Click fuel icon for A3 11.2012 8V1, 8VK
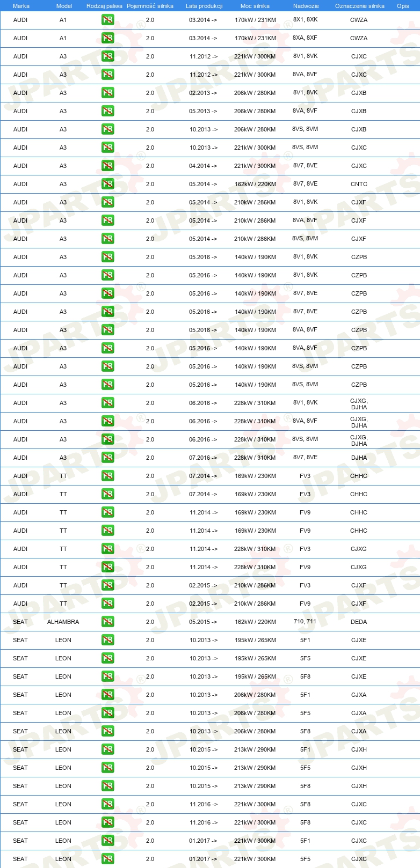This screenshot has width=420, height=868. [108, 56]
